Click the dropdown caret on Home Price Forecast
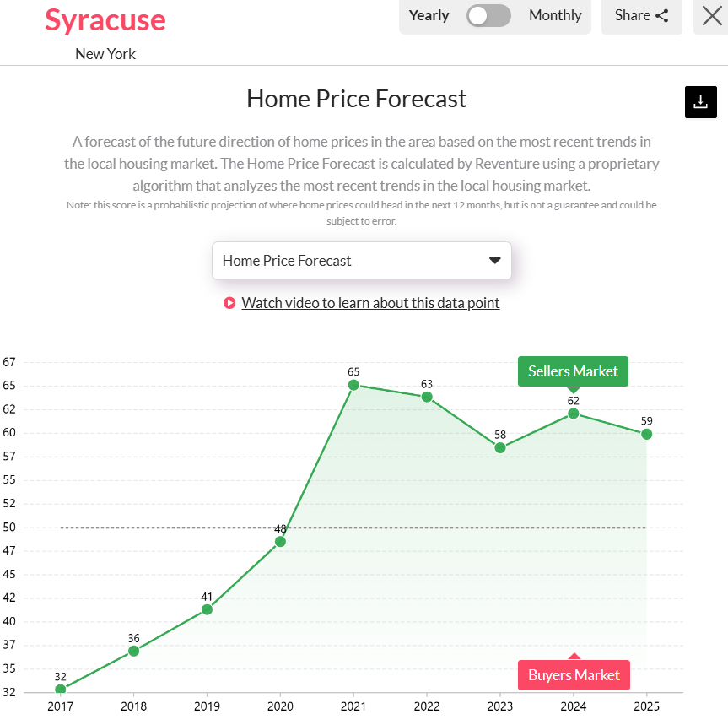728x725 pixels. (494, 261)
